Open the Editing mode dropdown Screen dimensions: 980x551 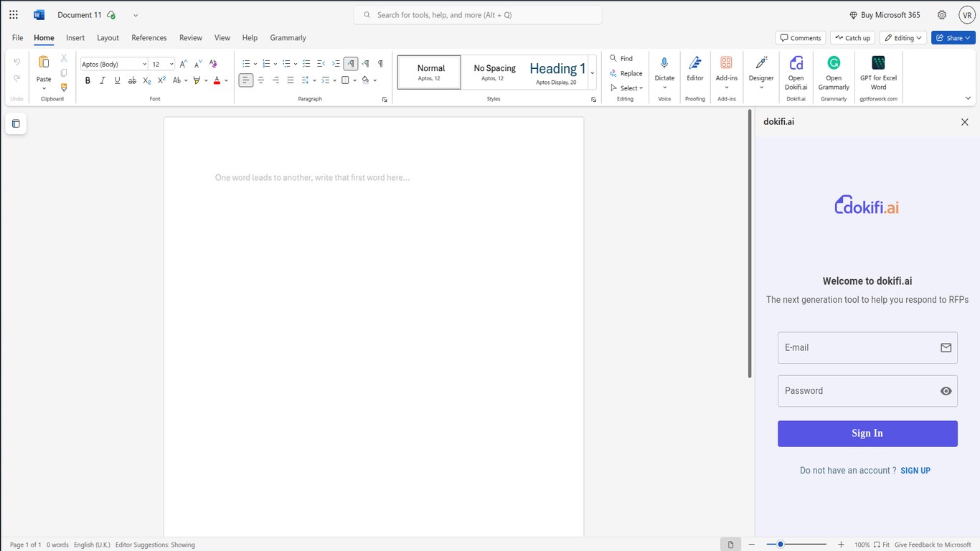click(x=903, y=38)
